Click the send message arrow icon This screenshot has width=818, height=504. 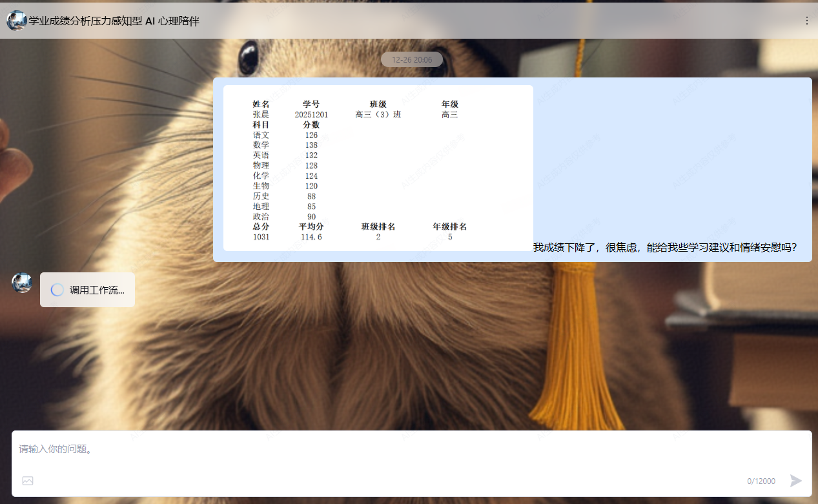796,481
